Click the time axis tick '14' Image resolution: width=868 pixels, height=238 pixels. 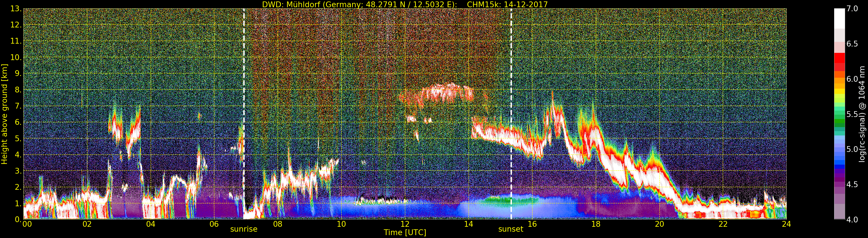tap(468, 224)
